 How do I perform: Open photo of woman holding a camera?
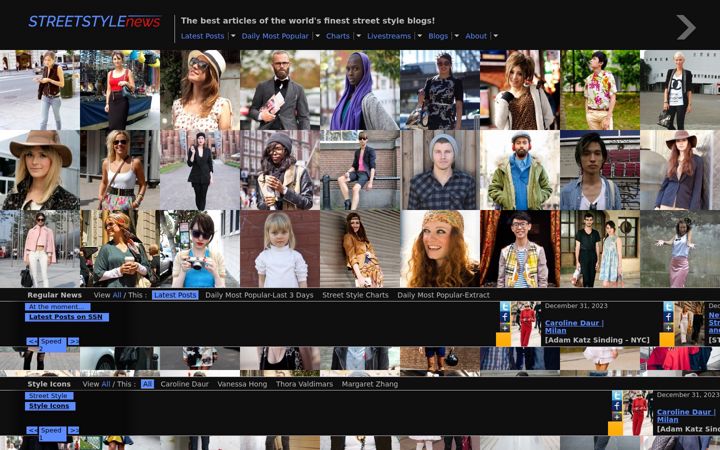point(200,249)
